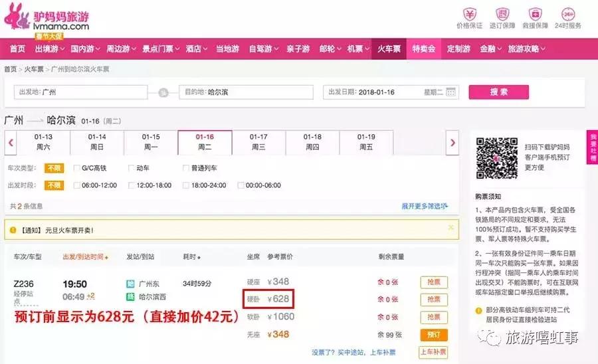The width and height of the screenshot is (598, 364).
Task: Open the 火车票 breadcrumb link
Action: (x=34, y=69)
